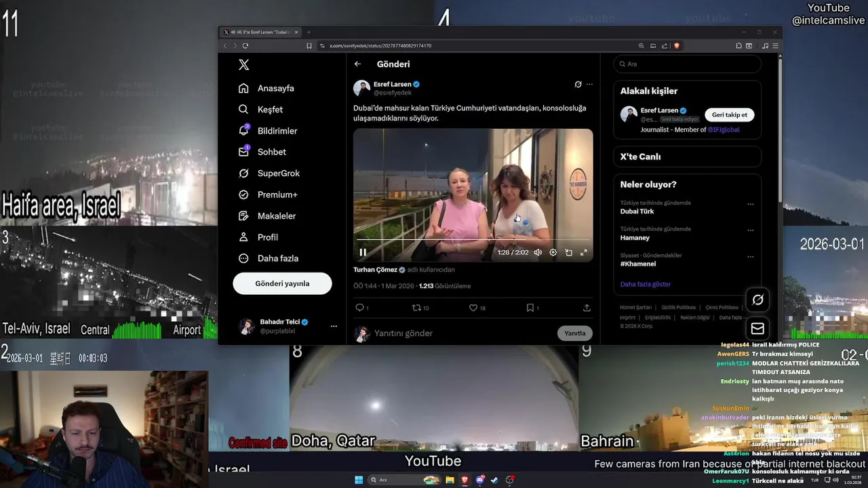
Task: Click X'te Canlı section heading
Action: (x=640, y=157)
